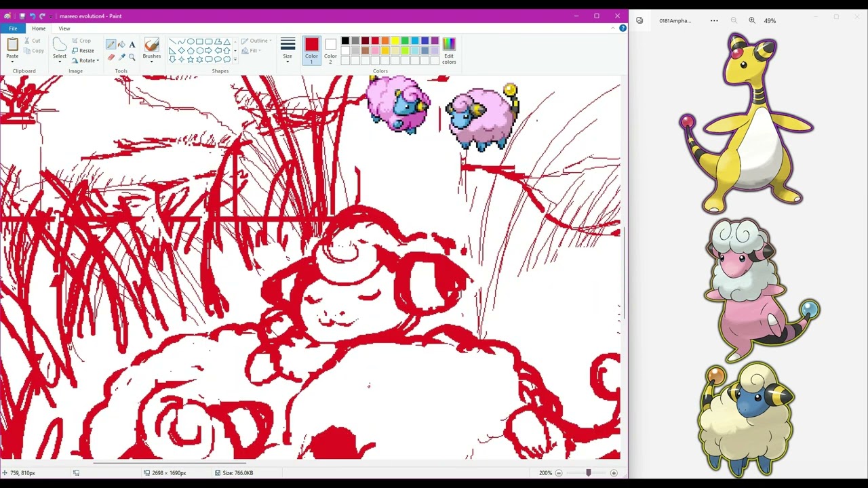Click the Edit colors button
The height and width of the screenshot is (488, 868).
click(x=449, y=50)
